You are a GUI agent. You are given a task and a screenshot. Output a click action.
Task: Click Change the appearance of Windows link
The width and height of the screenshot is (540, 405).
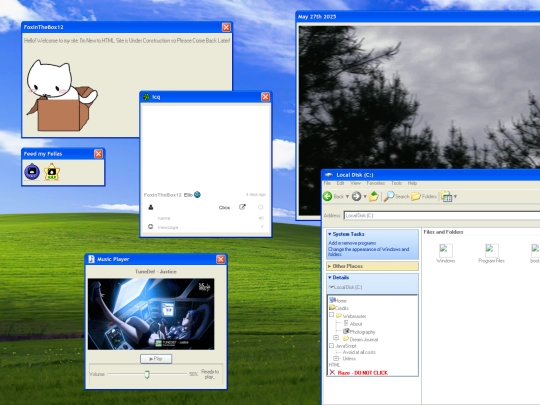[x=368, y=251]
